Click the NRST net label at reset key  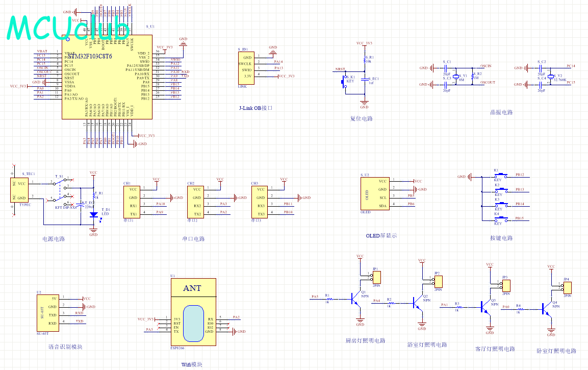pos(340,69)
